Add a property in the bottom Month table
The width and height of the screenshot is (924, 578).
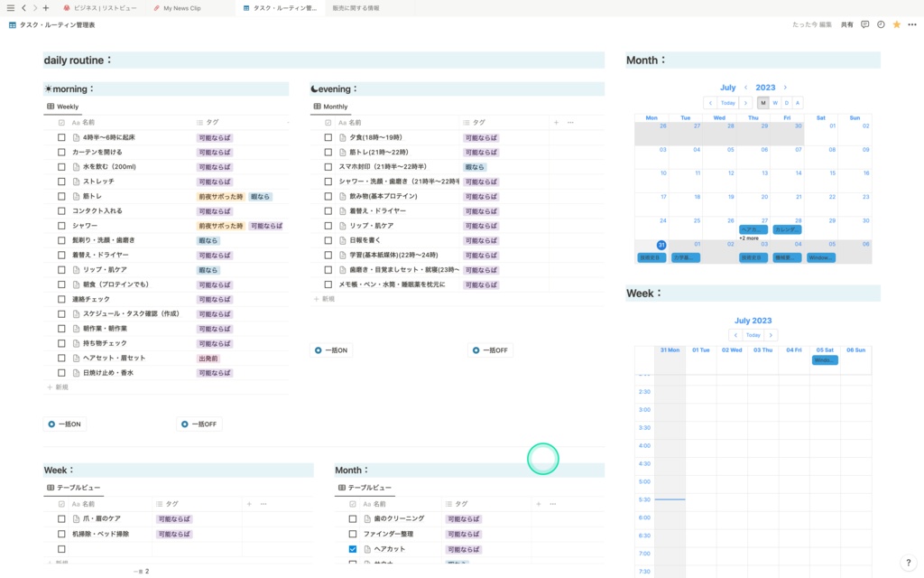click(x=538, y=504)
